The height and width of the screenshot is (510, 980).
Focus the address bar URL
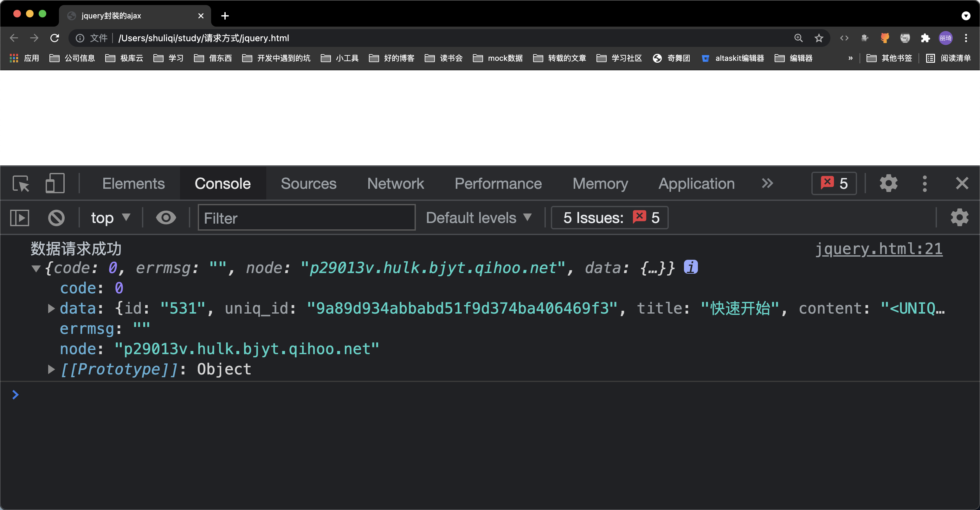203,38
